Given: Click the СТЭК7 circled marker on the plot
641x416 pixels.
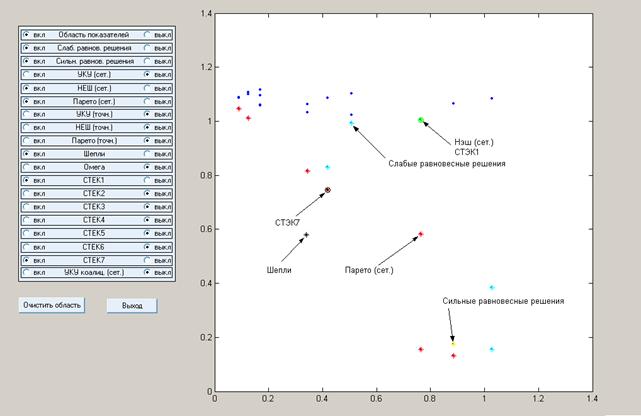Looking at the screenshot, I should click(x=327, y=190).
